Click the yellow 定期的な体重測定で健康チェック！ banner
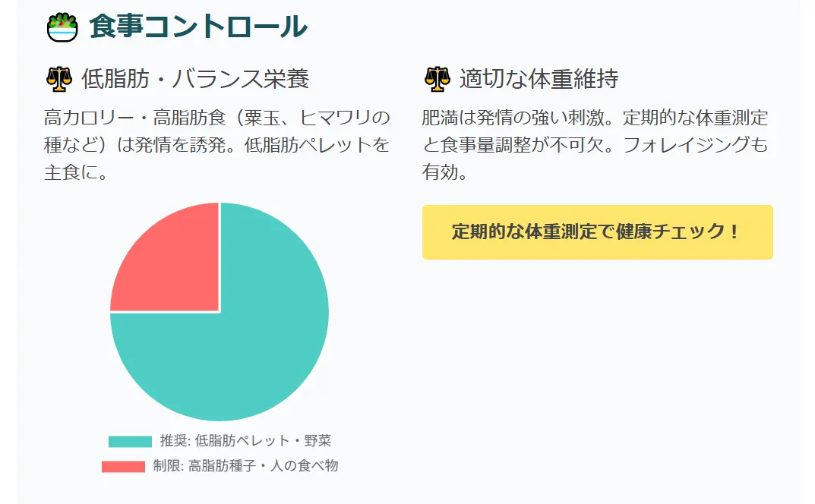Screen dimensions: 815x504 point(597,232)
